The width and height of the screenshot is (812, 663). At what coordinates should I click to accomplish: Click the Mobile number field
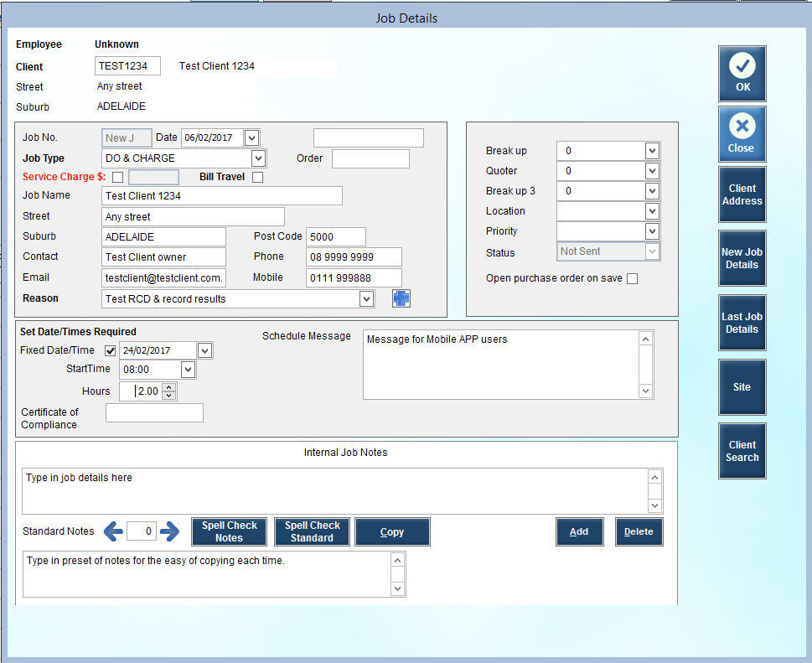coord(354,277)
